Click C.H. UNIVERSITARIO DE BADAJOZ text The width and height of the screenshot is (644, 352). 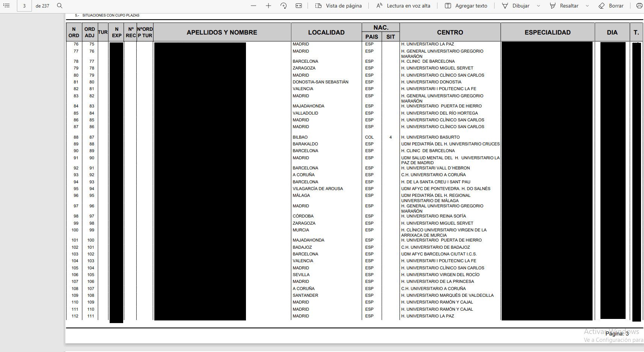[x=435, y=247]
